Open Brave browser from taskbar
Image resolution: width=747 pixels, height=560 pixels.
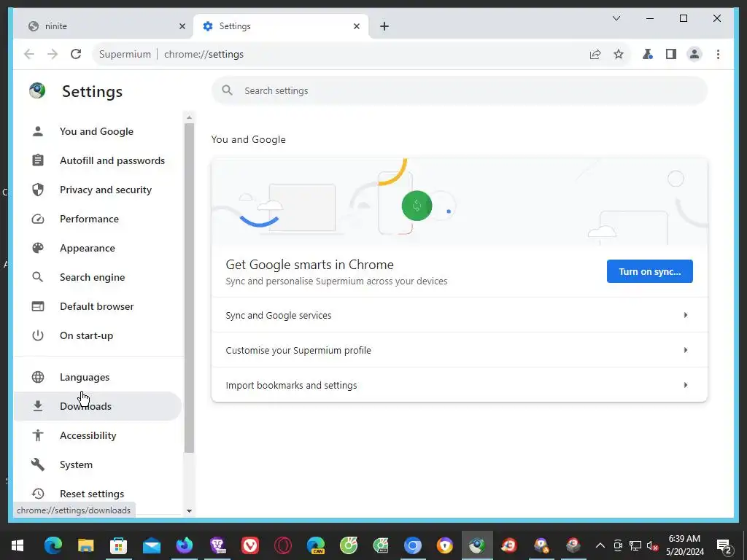coord(217,545)
